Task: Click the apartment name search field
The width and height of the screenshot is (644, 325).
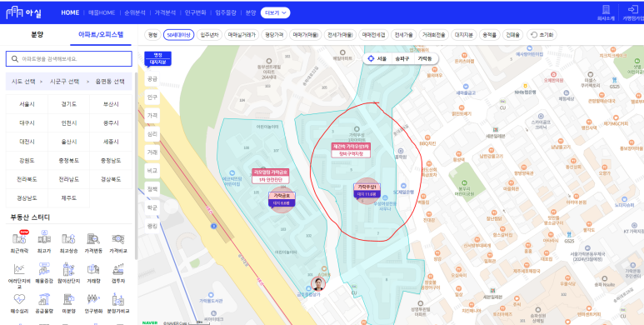Action: click(x=68, y=59)
